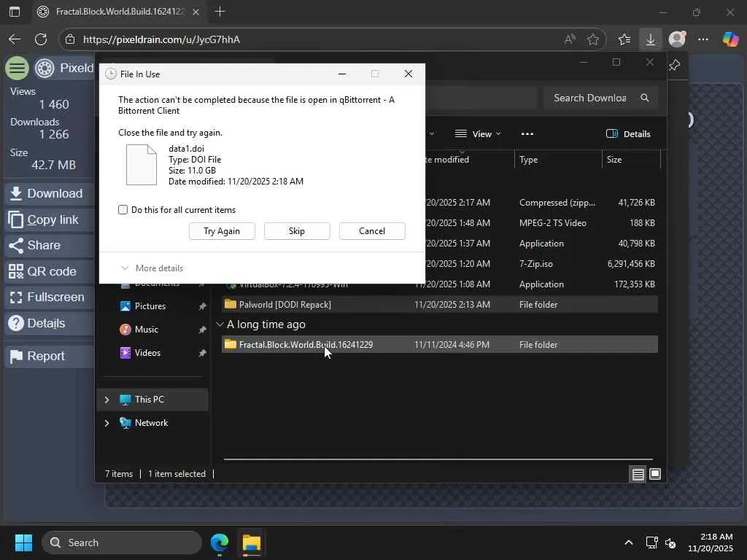This screenshot has width=747, height=560.
Task: Click the MPEG-2 TS Video row
Action: click(541, 223)
